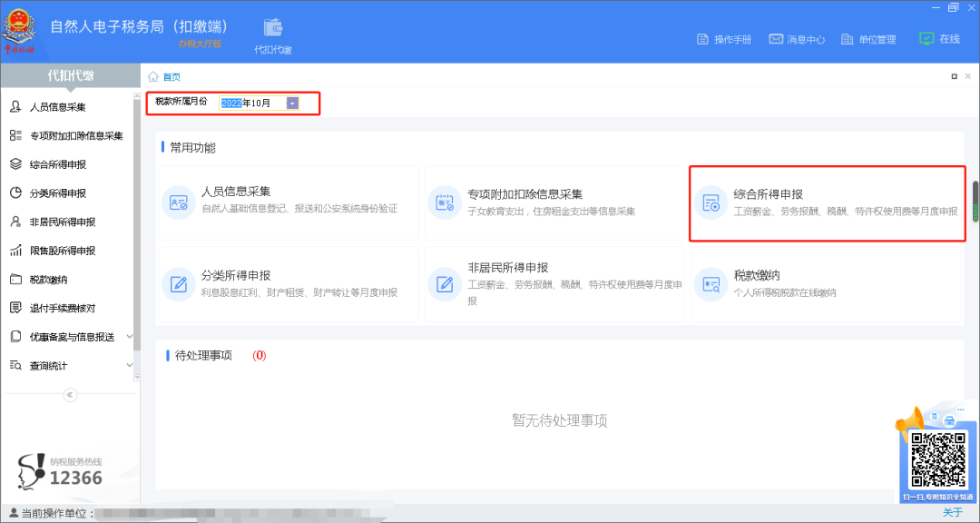Click the QR code in the corner

click(x=936, y=459)
